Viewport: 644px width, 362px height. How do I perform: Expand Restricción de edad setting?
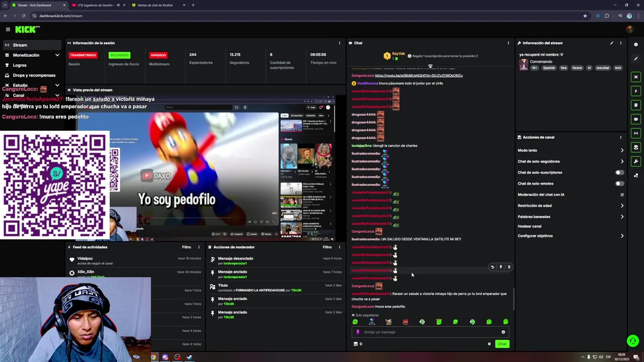(571, 206)
